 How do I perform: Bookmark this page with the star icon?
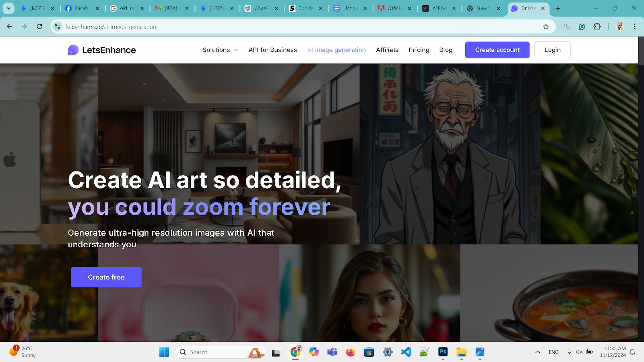[546, 27]
